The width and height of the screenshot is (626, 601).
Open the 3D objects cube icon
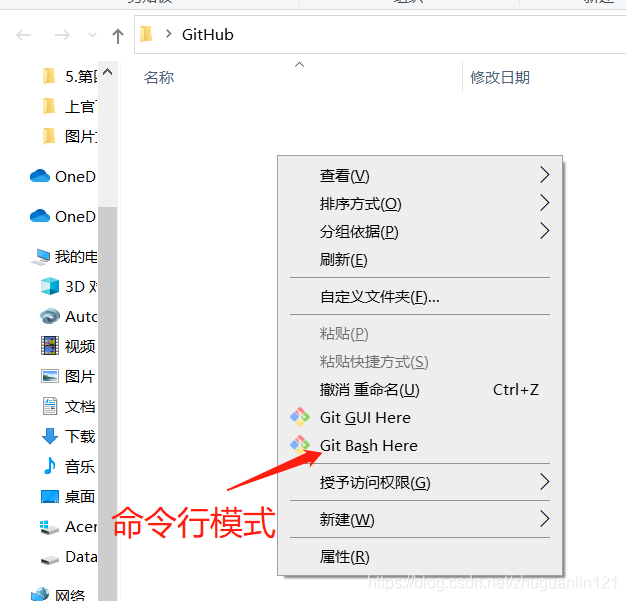(x=50, y=286)
